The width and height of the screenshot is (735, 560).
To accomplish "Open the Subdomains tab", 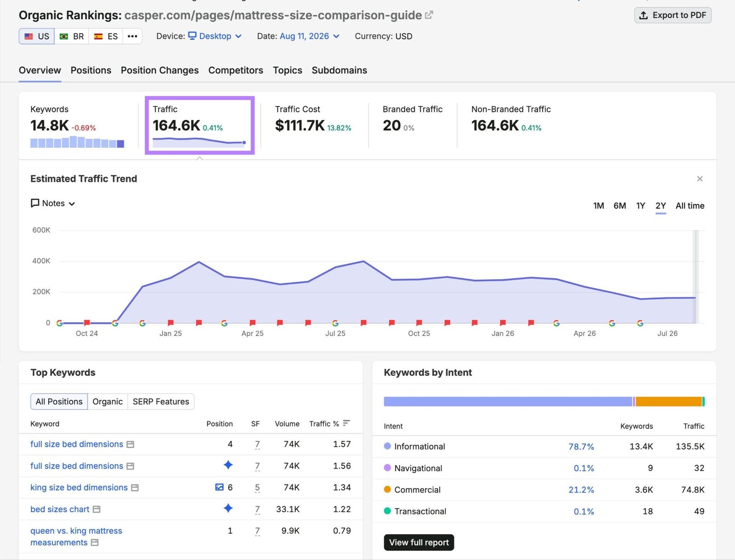I will tap(339, 70).
